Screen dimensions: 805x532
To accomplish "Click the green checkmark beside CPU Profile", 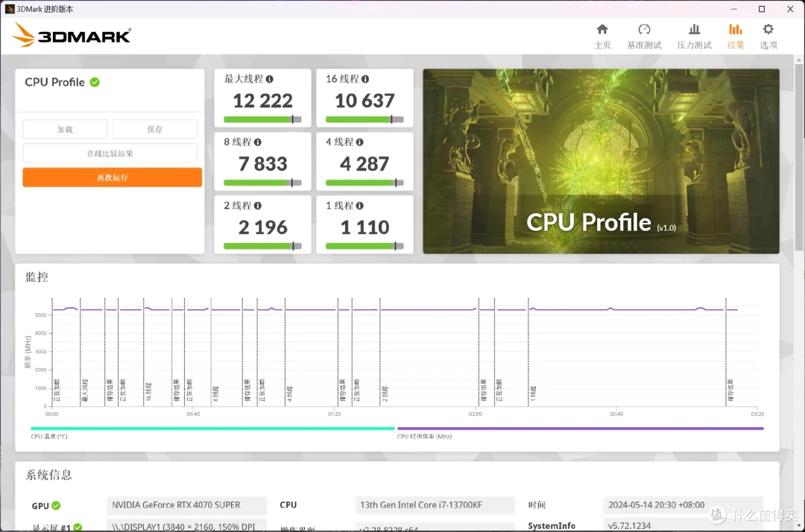I will coord(95,82).
